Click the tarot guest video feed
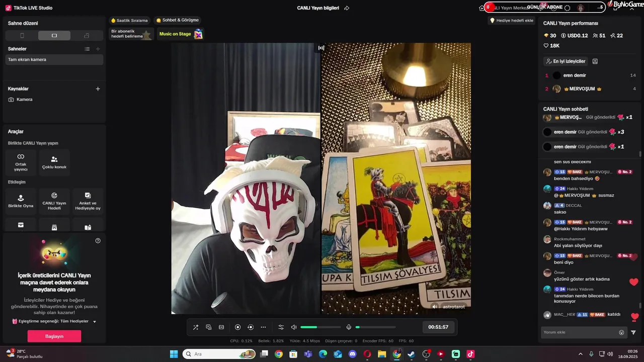The height and width of the screenshot is (362, 644). pyautogui.click(x=396, y=178)
